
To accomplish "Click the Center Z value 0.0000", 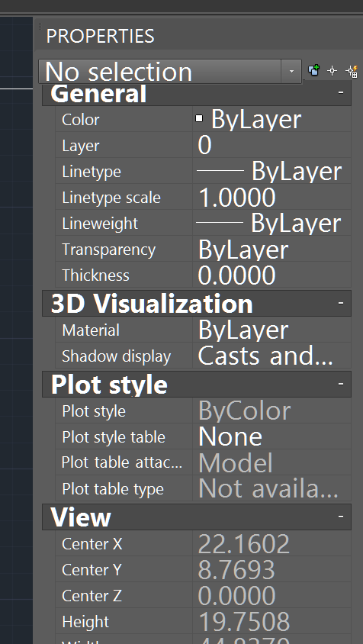I will 271,595.
